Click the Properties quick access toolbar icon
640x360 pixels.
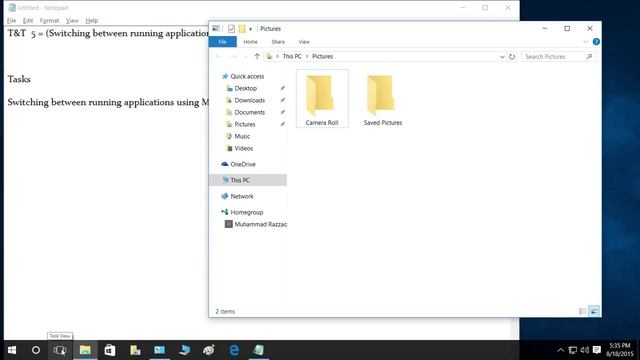point(231,29)
